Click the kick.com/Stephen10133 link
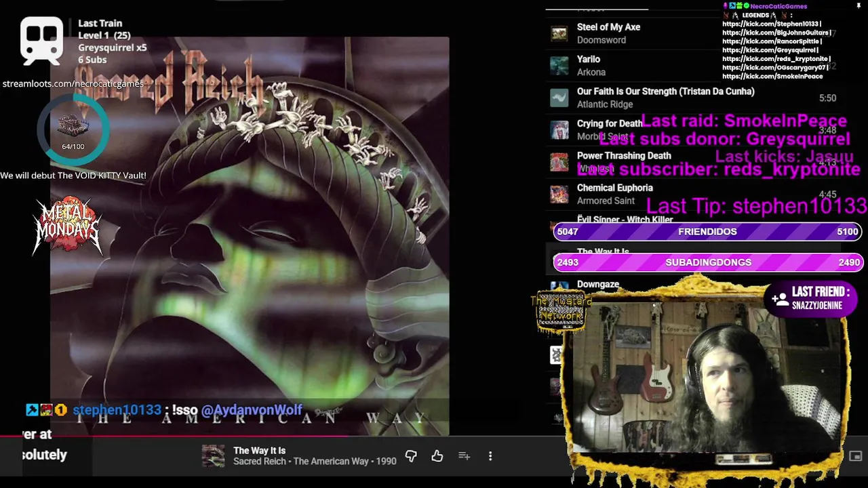Image resolution: width=868 pixels, height=488 pixels. click(772, 24)
